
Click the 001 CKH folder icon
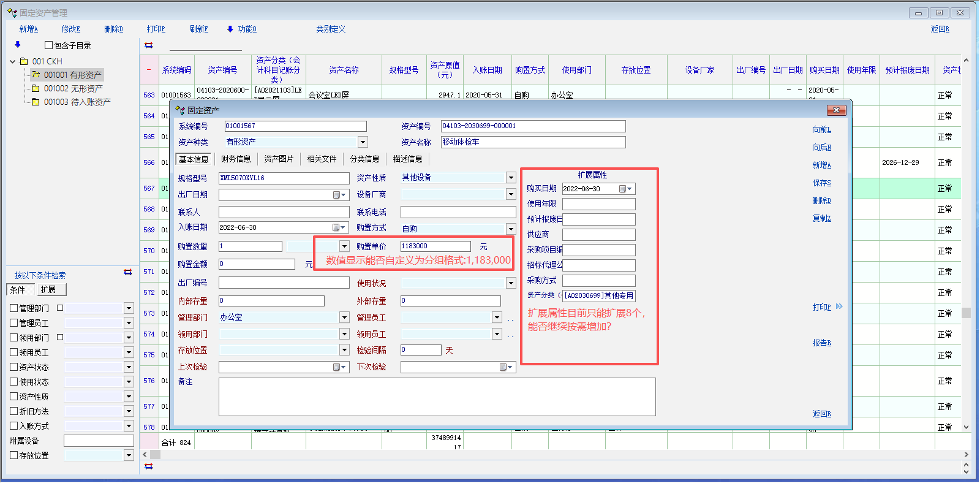24,61
